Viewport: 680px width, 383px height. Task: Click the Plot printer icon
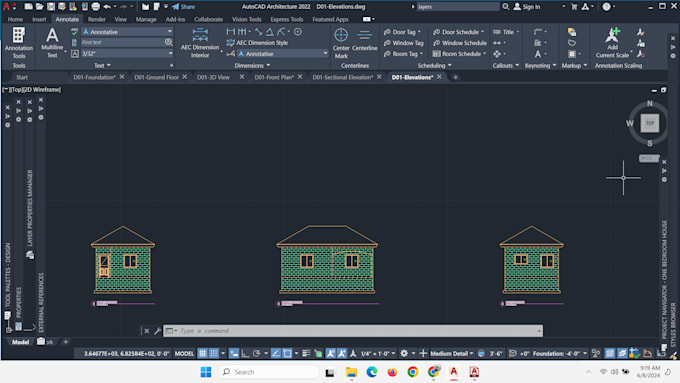(95, 7)
